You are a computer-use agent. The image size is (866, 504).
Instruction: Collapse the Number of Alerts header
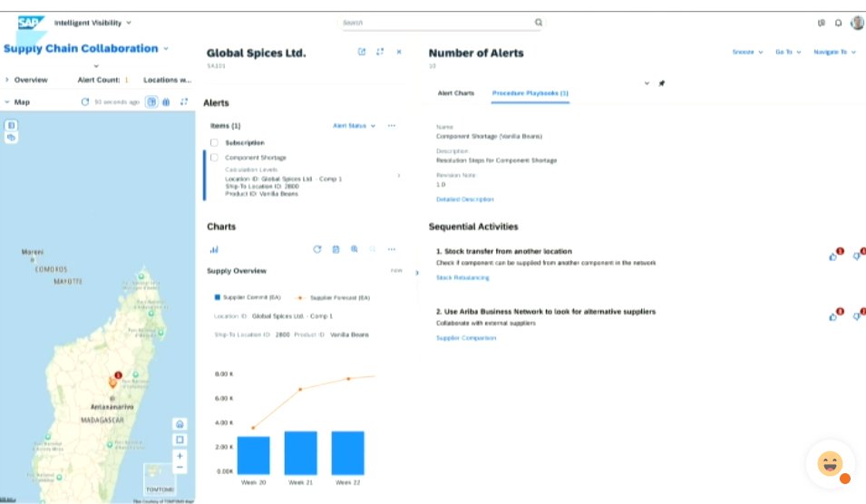click(647, 83)
